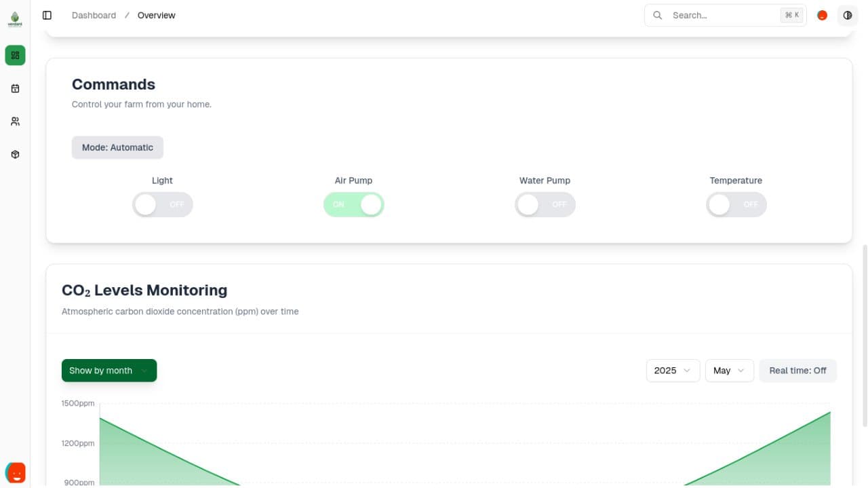This screenshot has height=488, width=868.
Task: Expand the May month dropdown
Action: point(729,371)
